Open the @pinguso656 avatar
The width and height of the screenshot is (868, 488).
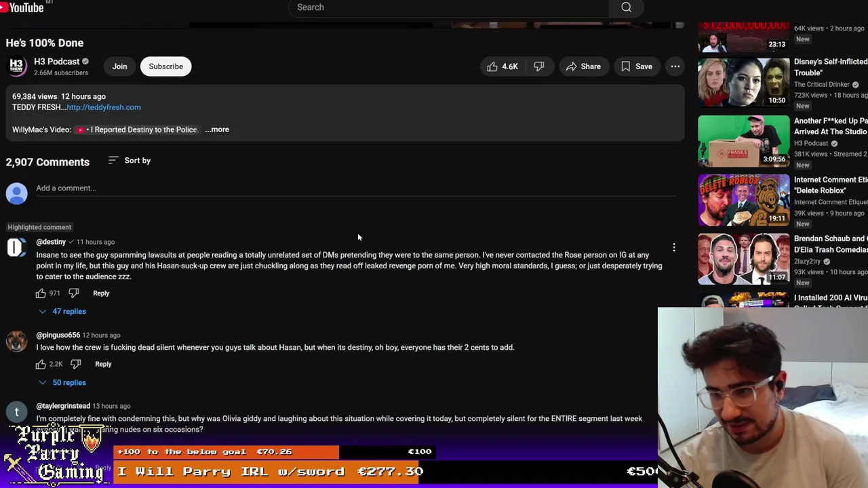click(x=17, y=341)
